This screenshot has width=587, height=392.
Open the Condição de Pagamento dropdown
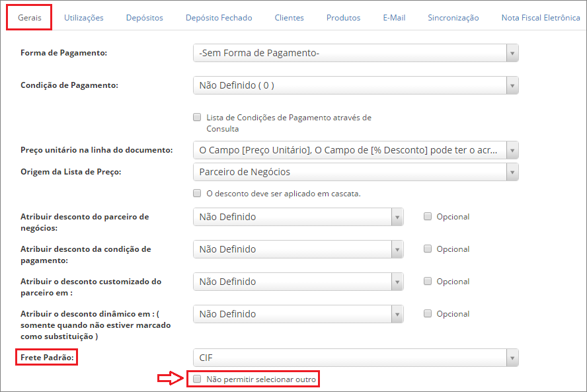(x=356, y=85)
